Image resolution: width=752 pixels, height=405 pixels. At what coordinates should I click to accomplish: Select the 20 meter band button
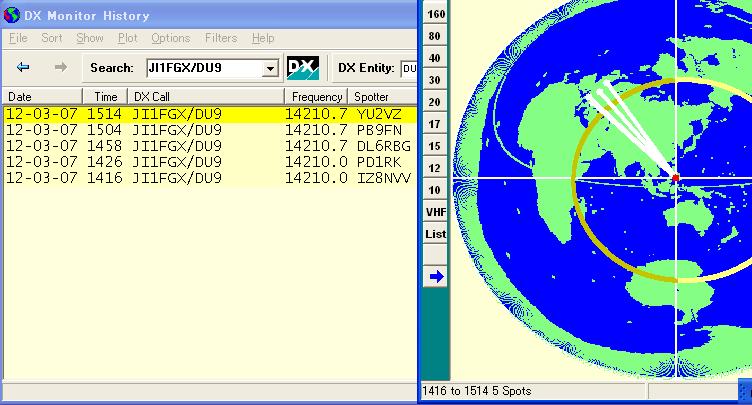[x=435, y=102]
